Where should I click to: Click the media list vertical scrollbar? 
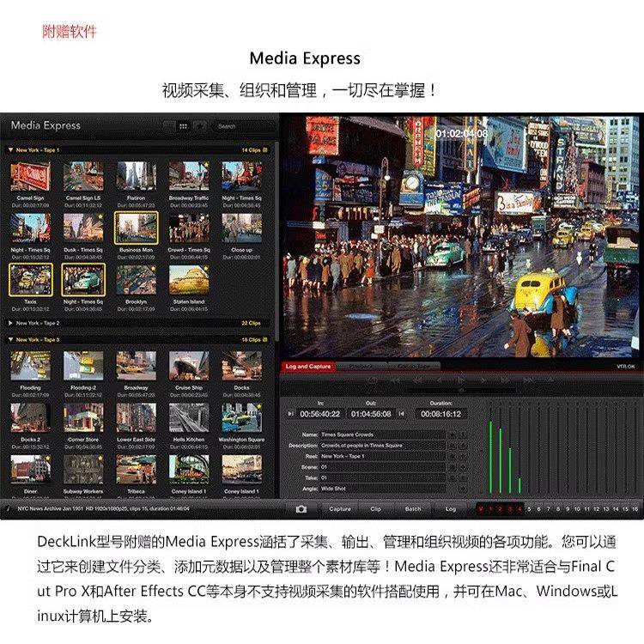276,242
